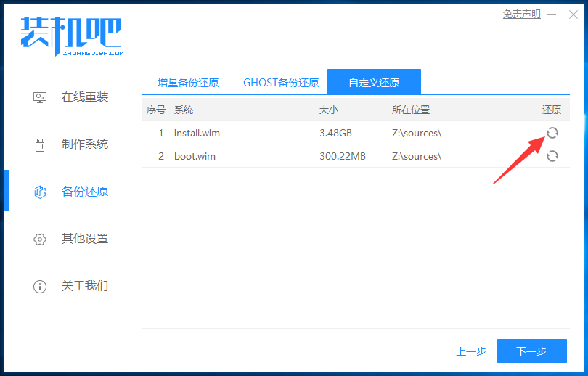Viewport: 588px width, 376px height.
Task: Click the 大小 column header
Action: coord(329,110)
